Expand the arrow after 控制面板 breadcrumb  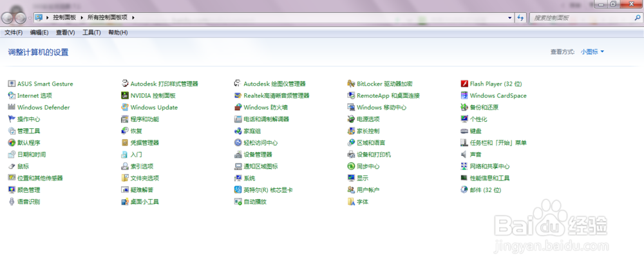click(x=83, y=17)
